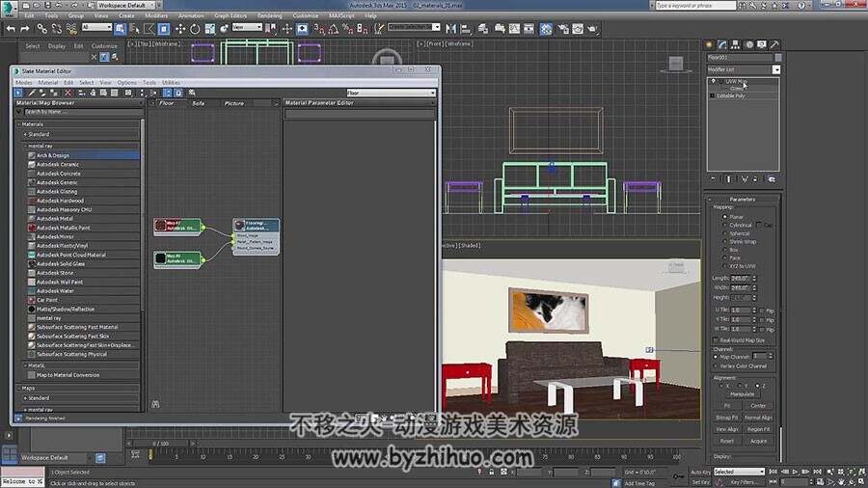Select the Box mapping radio button
The width and height of the screenshot is (868, 488).
click(x=724, y=250)
